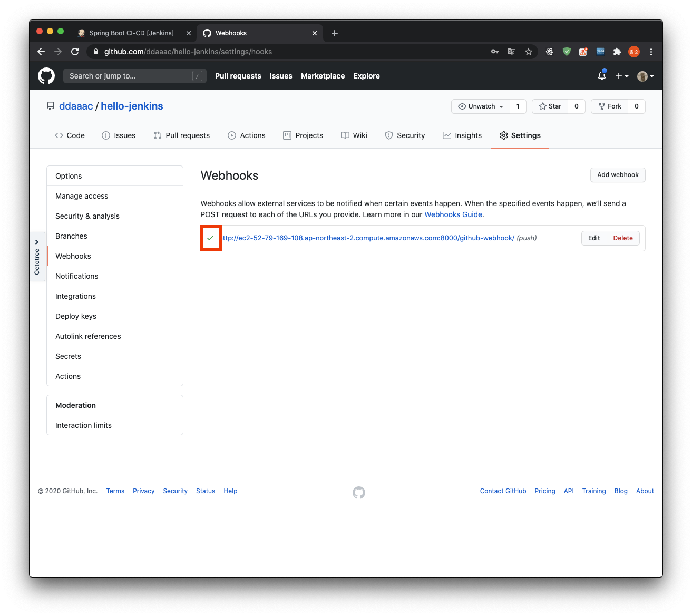Select Security & analysis in sidebar
The image size is (692, 616).
point(115,216)
